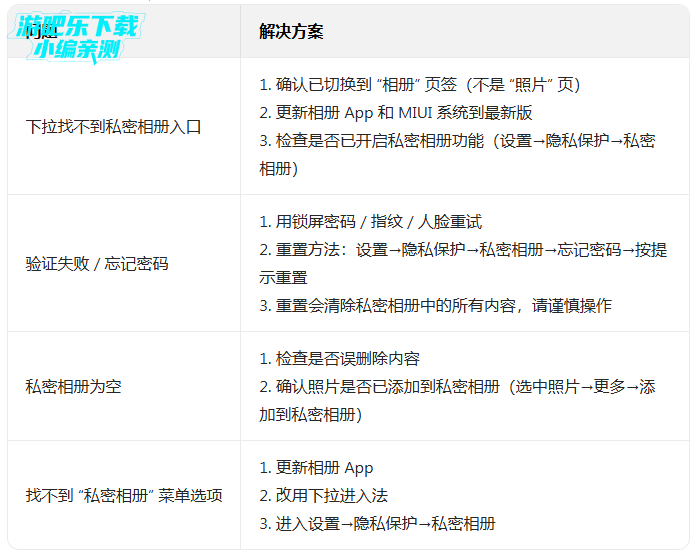Viewport: 697px width, 557px height.
Task: Click the 找不到 "私密相册" 菜单选项 problem cell
Action: [124, 496]
